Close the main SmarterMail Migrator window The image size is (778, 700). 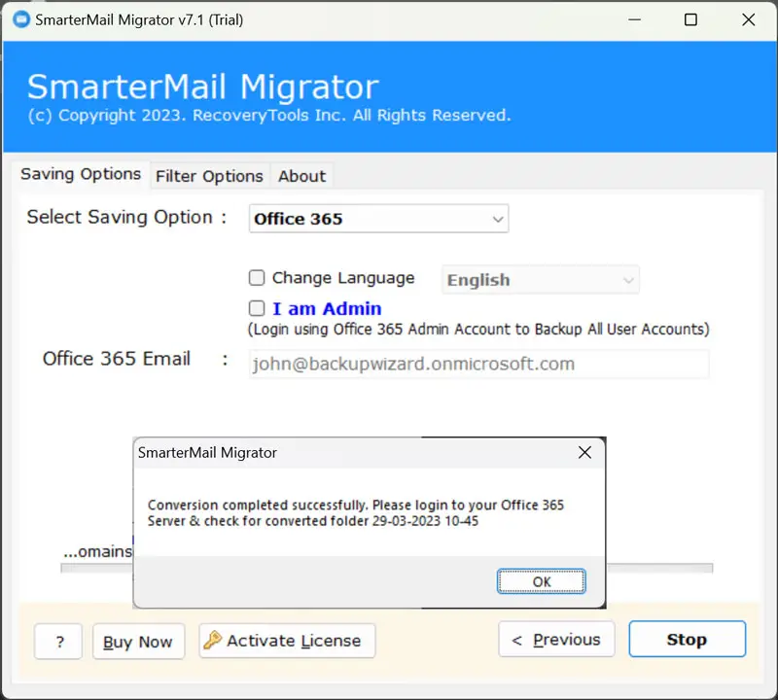748,19
